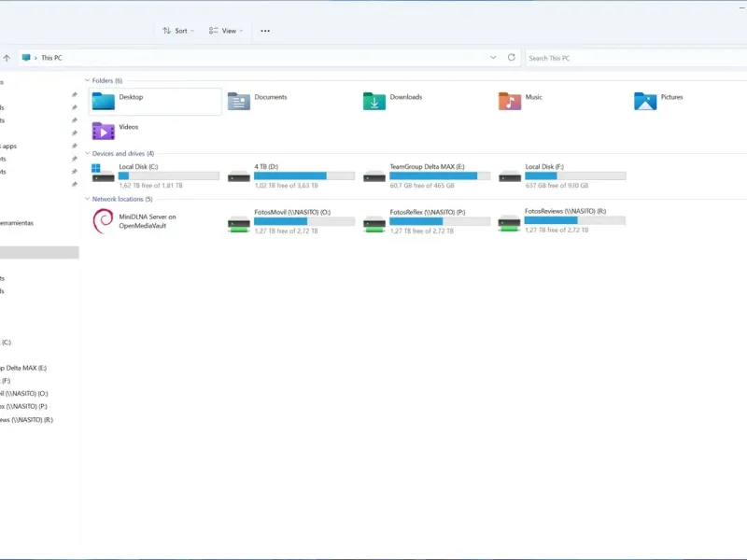Click "1,02 TB free of 3,63 TB" text
The image size is (747, 560).
point(287,185)
